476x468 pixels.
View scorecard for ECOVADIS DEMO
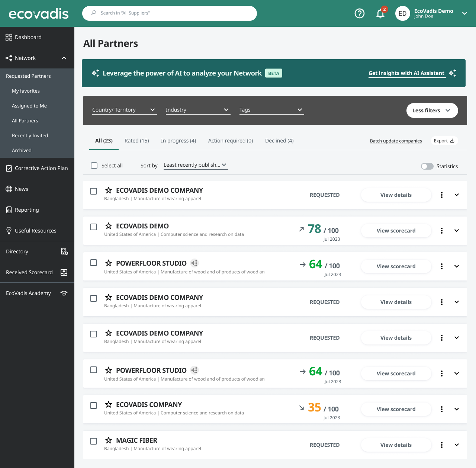(x=396, y=231)
